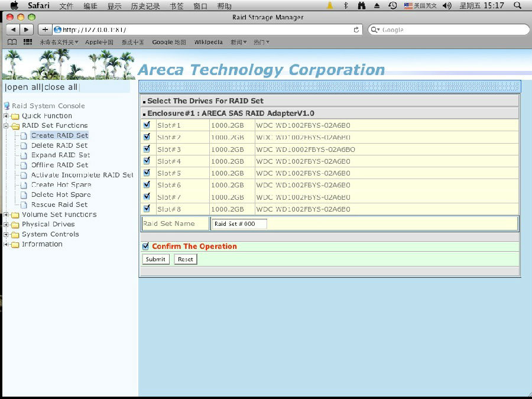Uncheck the Slot#5 drive checkbox
532x399 pixels.
click(x=147, y=173)
